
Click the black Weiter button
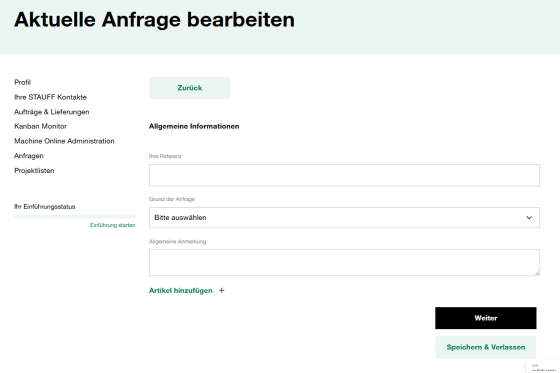pos(486,318)
